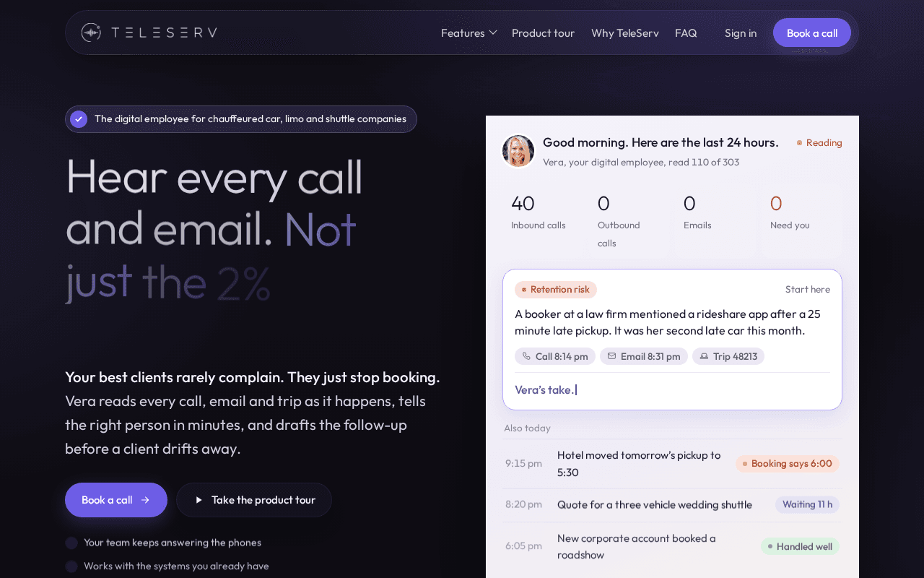Click Book a call in the navigation bar
Viewport: 924px width, 578px height.
click(x=812, y=33)
